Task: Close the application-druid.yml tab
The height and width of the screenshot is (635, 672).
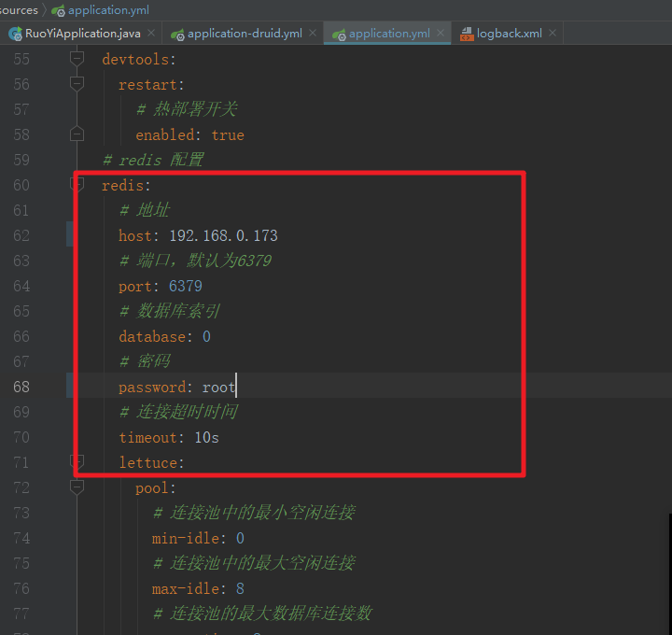Action: 313,33
